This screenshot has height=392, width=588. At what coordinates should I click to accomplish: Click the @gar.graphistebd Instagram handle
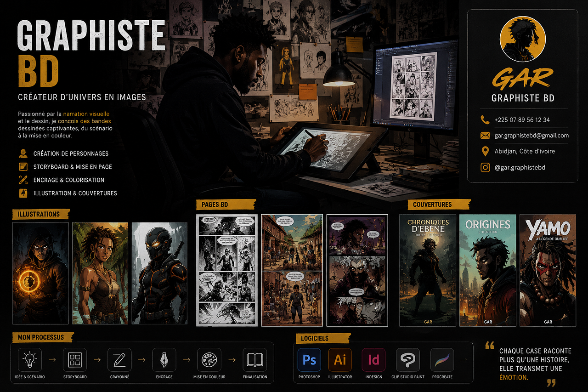pos(520,168)
